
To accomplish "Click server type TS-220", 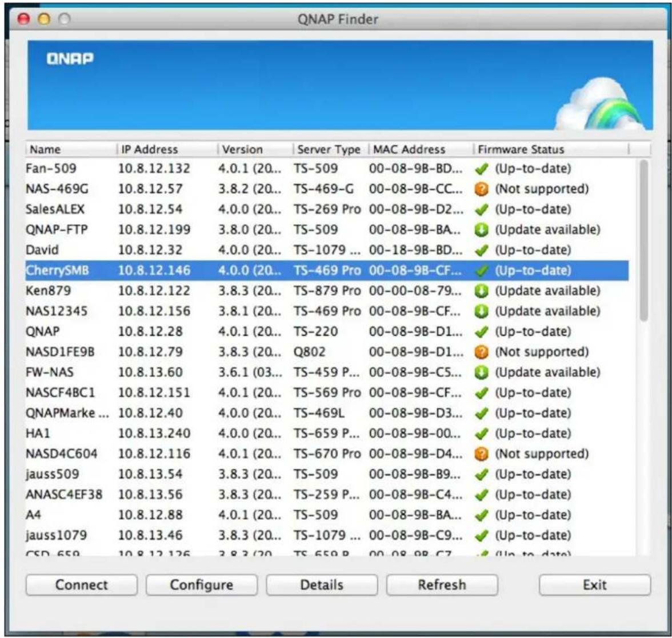I will pyautogui.click(x=316, y=332).
